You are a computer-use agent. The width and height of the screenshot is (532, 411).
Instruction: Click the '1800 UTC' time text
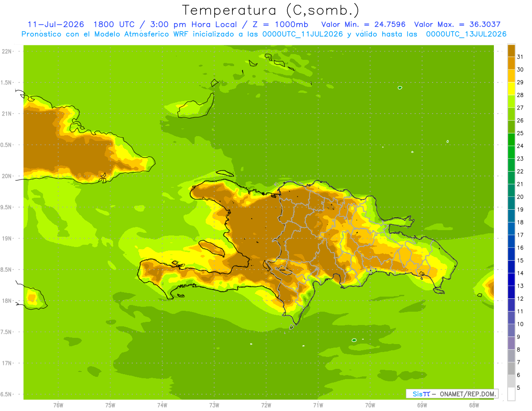point(114,24)
